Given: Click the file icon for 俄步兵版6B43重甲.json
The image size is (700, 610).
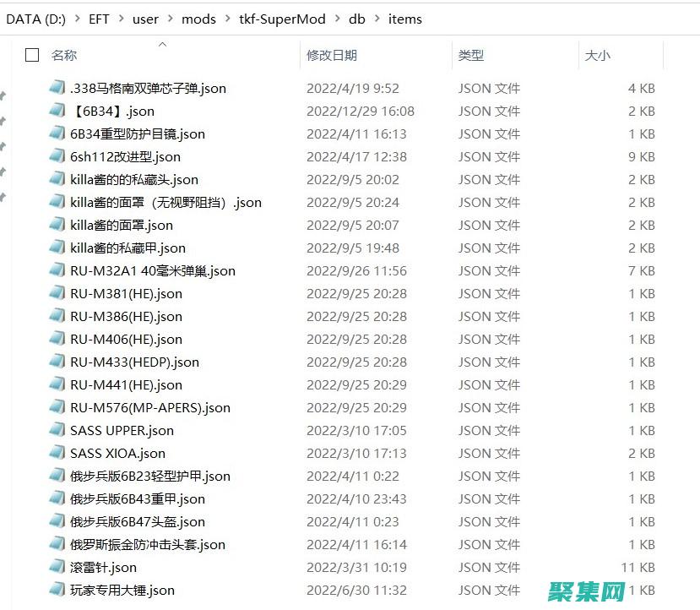Looking at the screenshot, I should click(x=57, y=498).
